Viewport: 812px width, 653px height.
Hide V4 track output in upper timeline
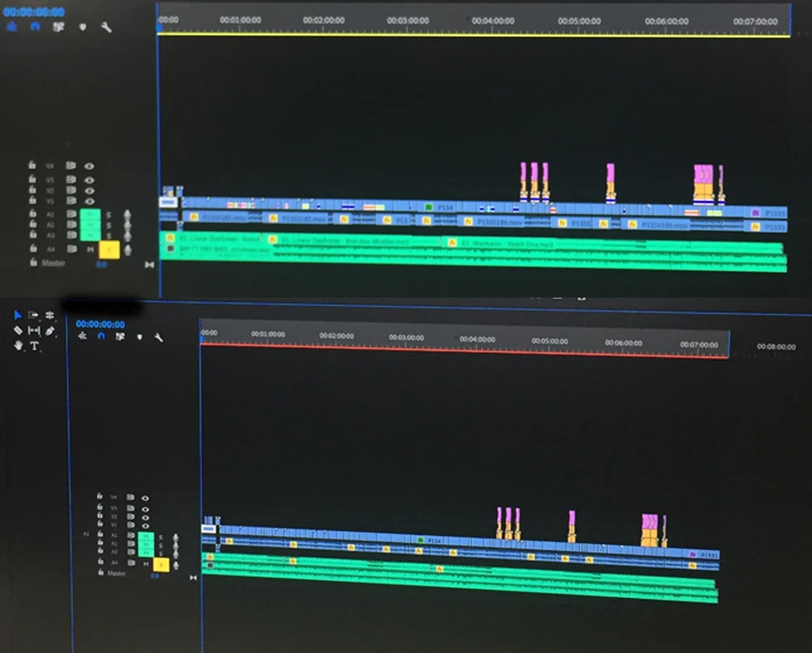pyautogui.click(x=89, y=166)
